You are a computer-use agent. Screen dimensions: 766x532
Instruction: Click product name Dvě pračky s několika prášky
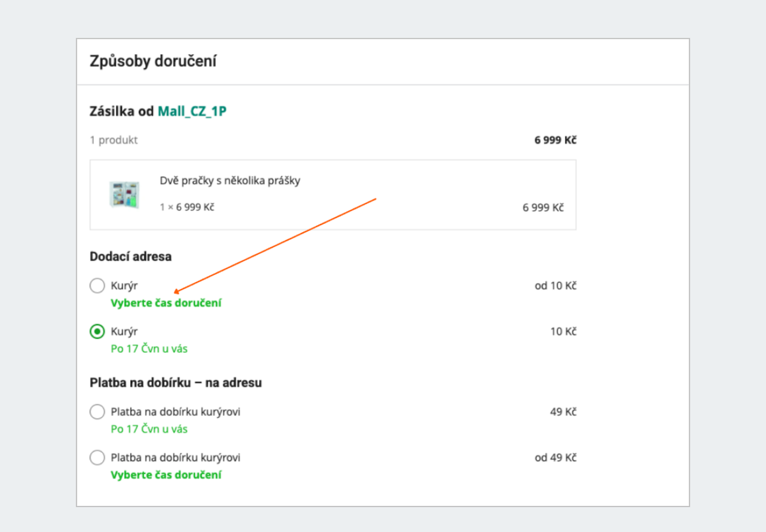(x=230, y=181)
